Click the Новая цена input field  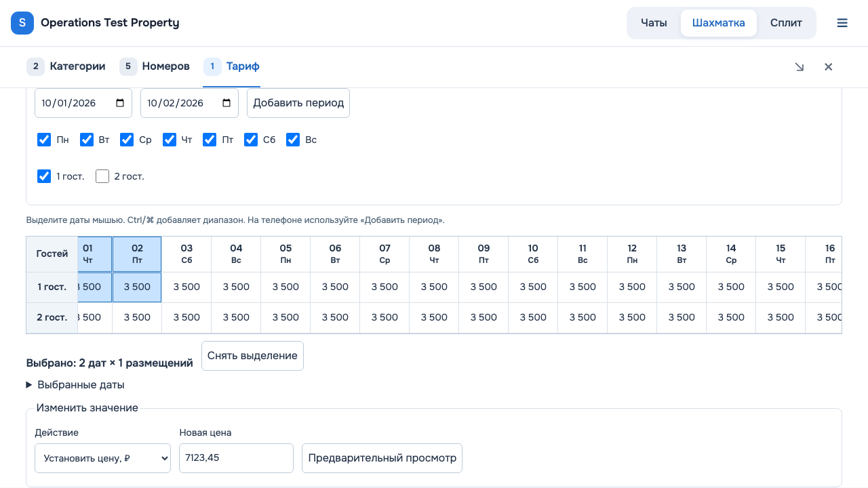coord(236,458)
